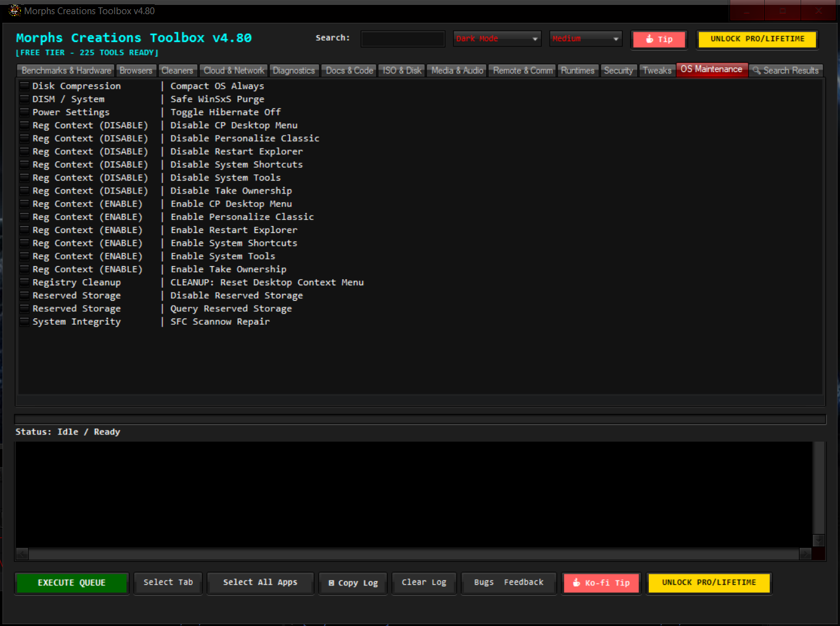The height and width of the screenshot is (626, 840).
Task: Check the Compact OS Always checkbox
Action: click(25, 86)
